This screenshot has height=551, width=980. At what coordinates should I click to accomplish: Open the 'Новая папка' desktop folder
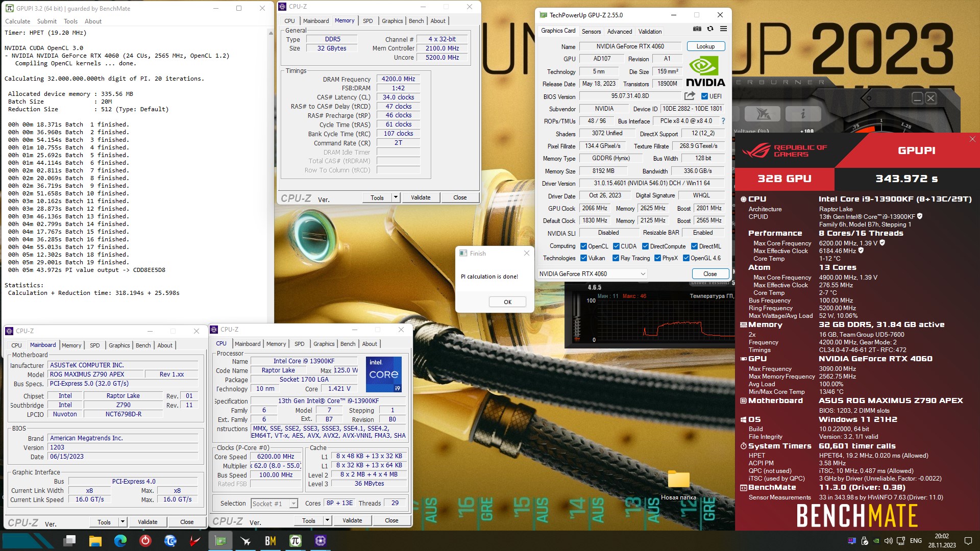tap(678, 485)
